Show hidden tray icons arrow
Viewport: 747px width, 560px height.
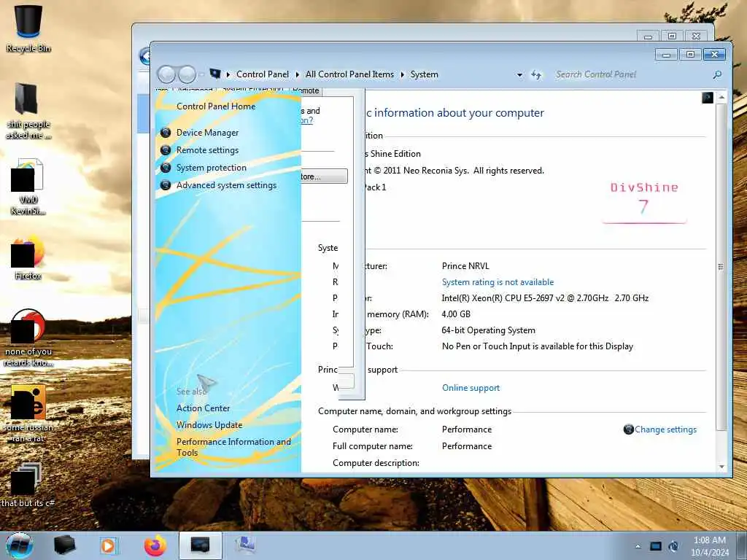coord(638,546)
